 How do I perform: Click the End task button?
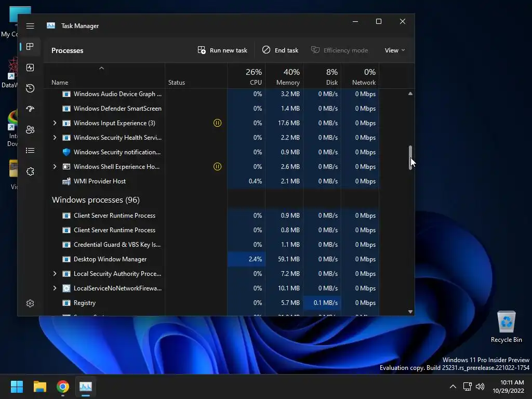coord(280,50)
